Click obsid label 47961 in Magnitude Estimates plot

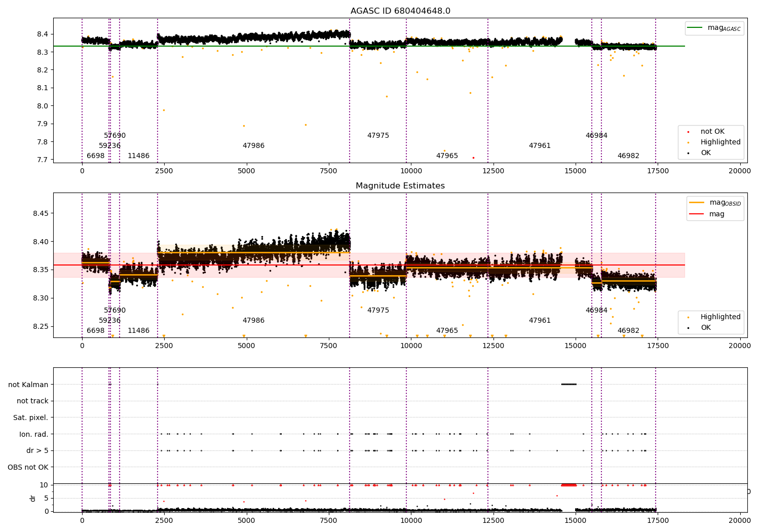click(540, 321)
